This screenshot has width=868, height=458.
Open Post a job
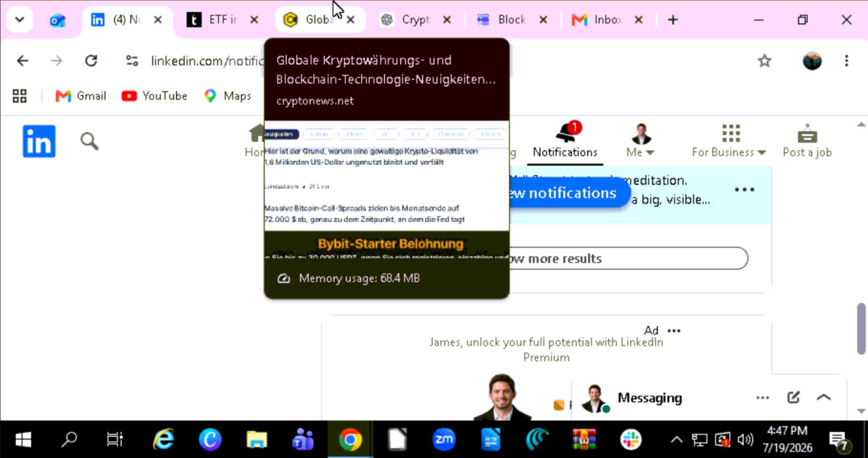click(x=807, y=141)
